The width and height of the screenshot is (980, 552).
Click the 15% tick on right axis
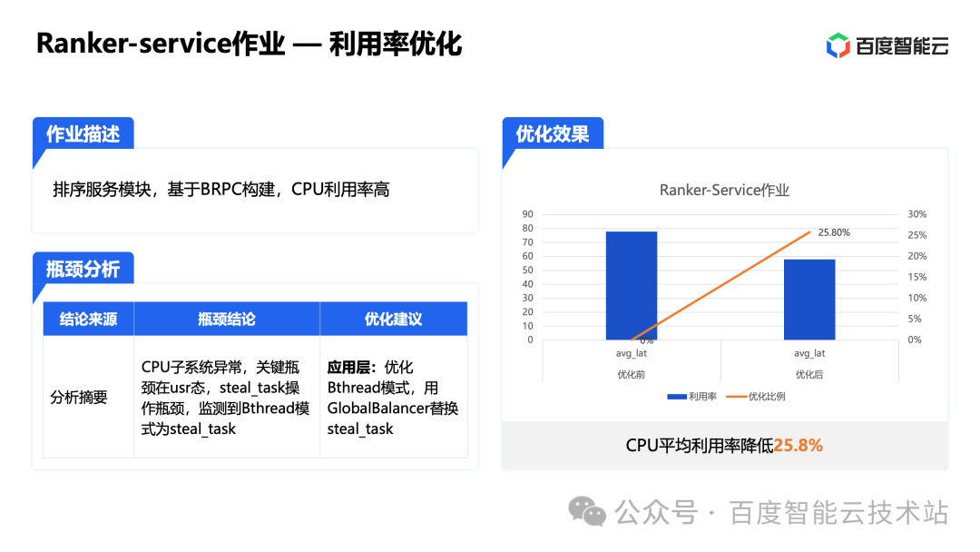tap(916, 277)
